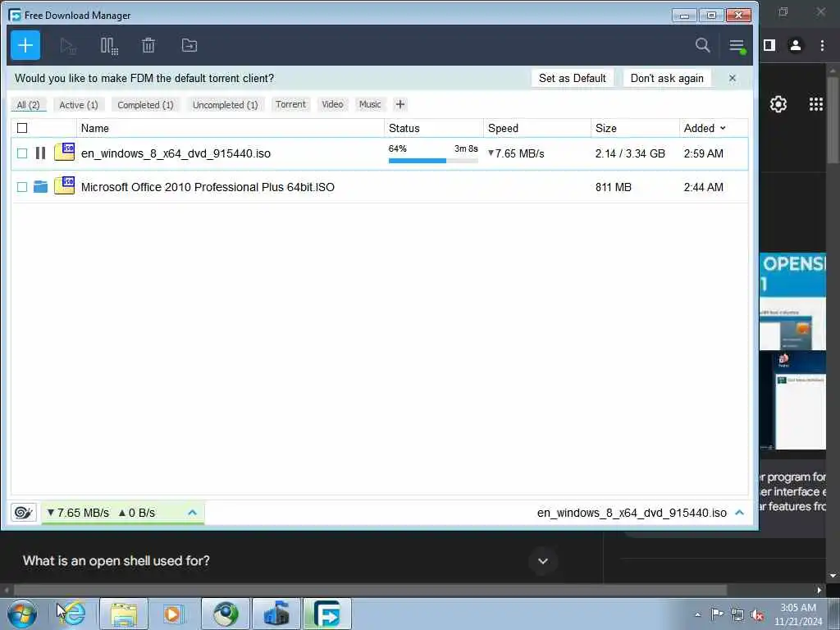The height and width of the screenshot is (630, 840).
Task: Select the Video filter tab
Action: pyautogui.click(x=333, y=104)
